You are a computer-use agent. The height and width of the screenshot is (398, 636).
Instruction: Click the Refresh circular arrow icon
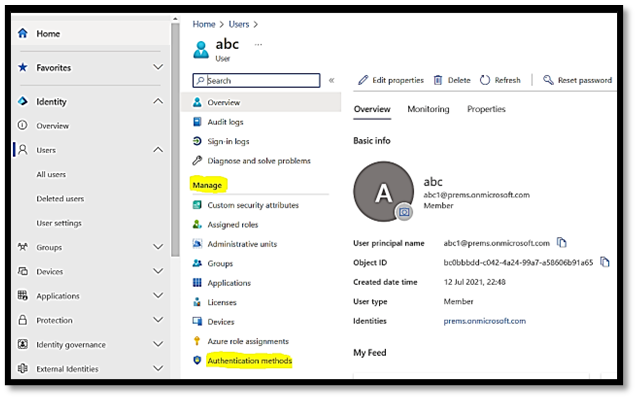point(485,80)
